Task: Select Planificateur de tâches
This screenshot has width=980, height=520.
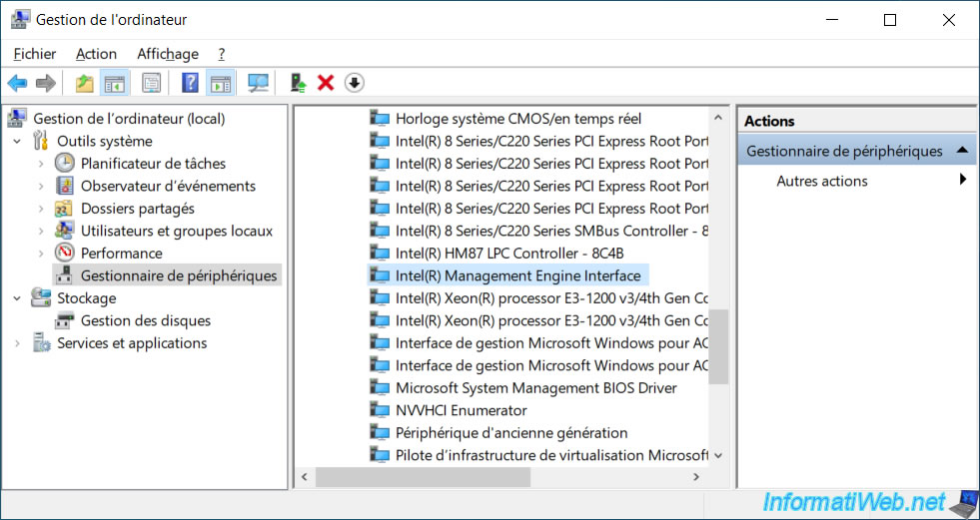Action: (153, 164)
